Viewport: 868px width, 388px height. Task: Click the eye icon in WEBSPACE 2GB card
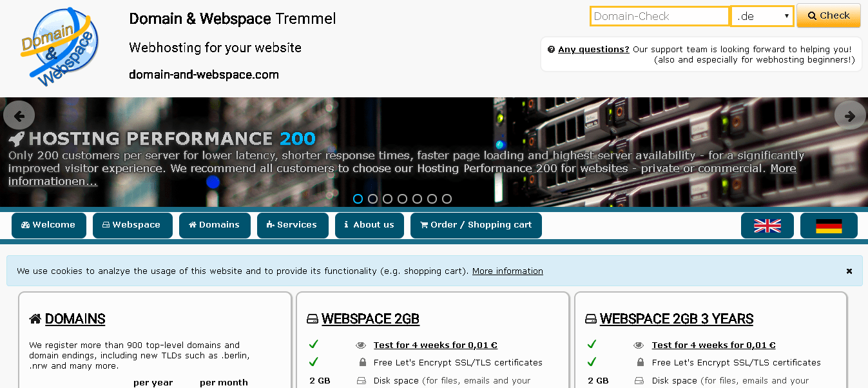tap(361, 345)
